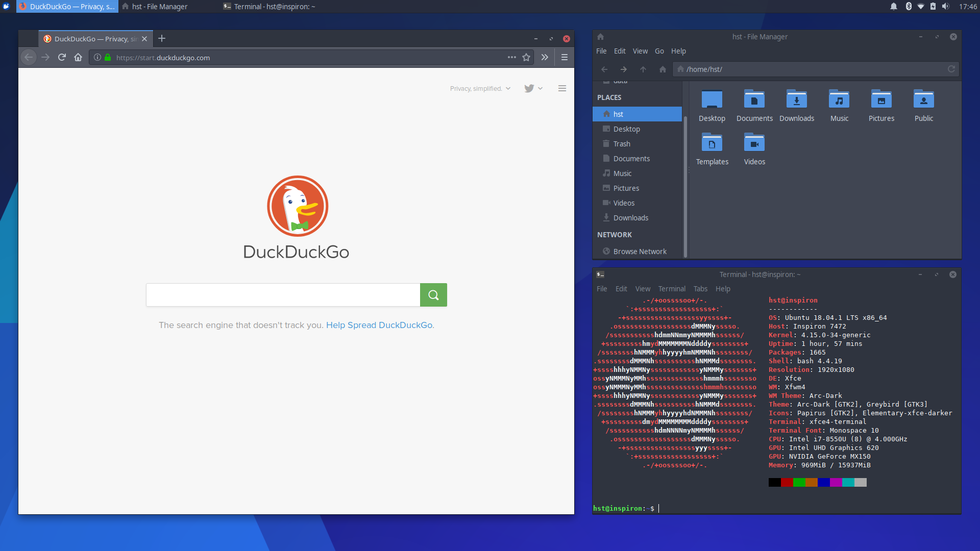Go to Firefox home page icon
The image size is (980, 551).
(x=78, y=58)
